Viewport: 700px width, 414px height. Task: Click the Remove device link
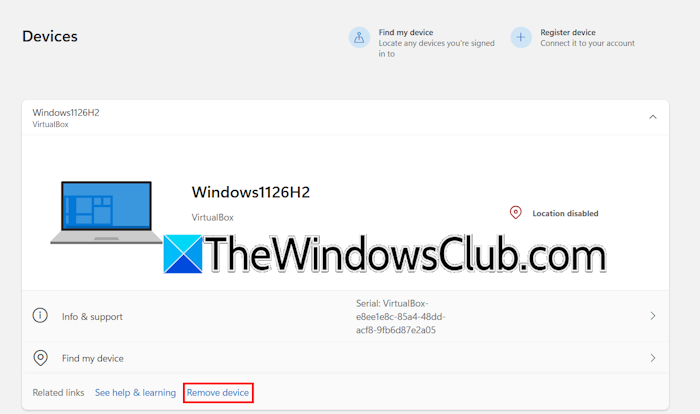[218, 393]
